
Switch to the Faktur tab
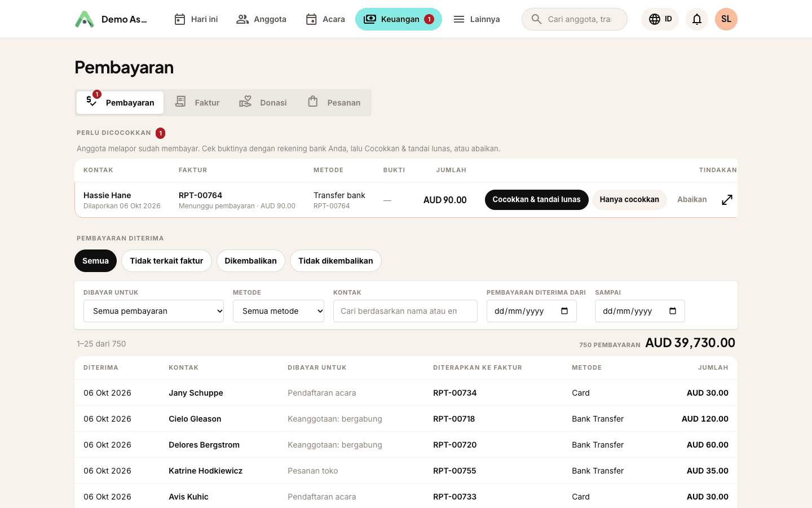coord(197,103)
